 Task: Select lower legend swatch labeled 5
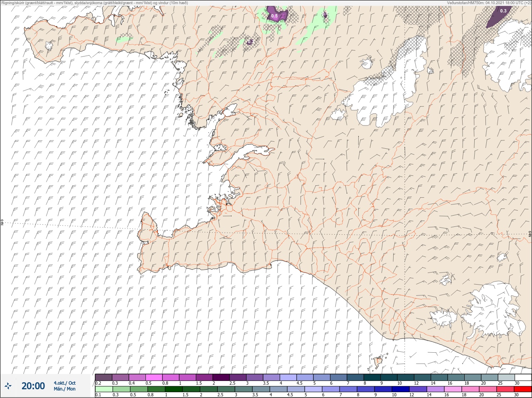[313, 389]
